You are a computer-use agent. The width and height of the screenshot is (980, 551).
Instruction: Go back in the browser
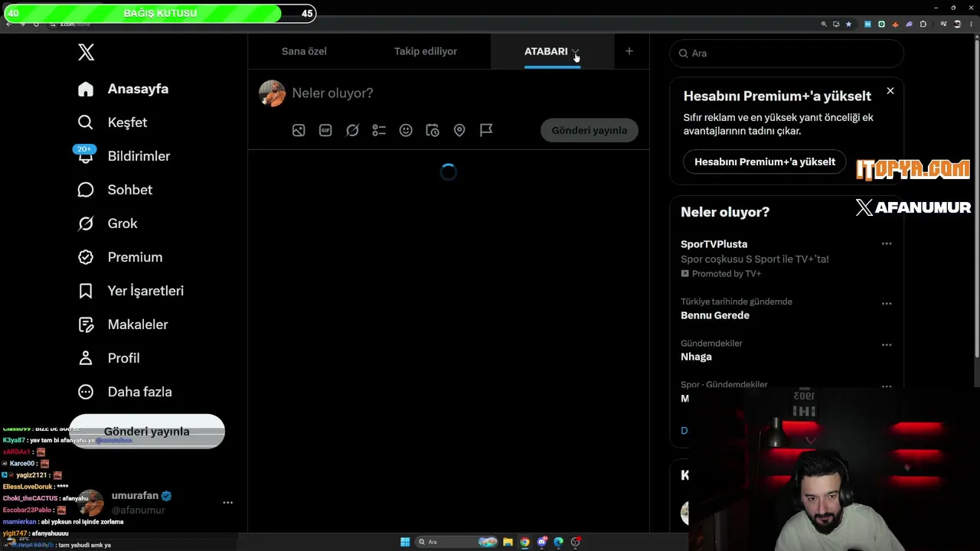point(8,24)
